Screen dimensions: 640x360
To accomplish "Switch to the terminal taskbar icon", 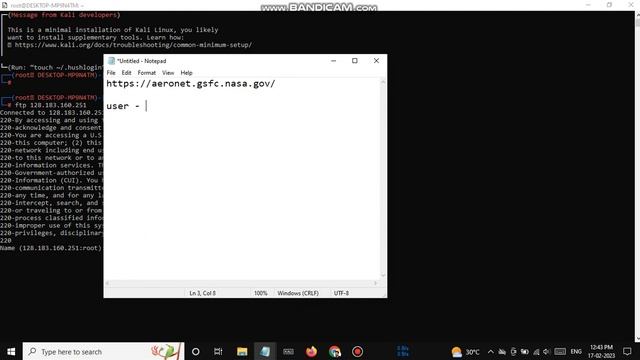I will pos(288,351).
